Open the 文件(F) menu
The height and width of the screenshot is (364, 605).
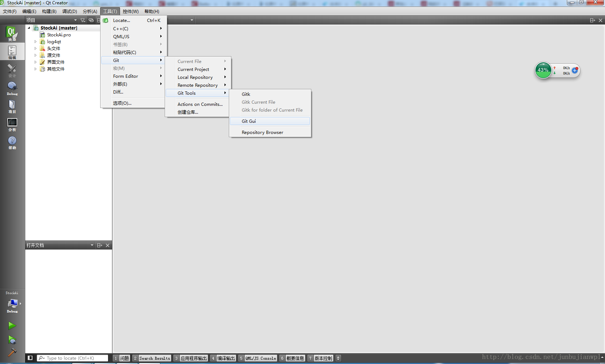[10, 12]
